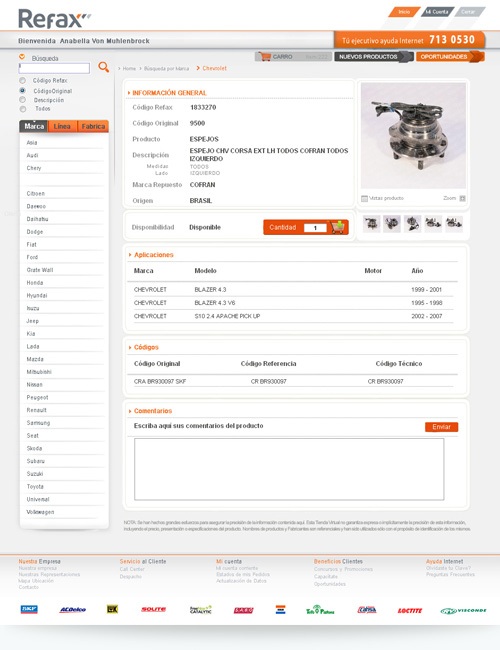Collapse the Códigos section
Screen dimensions: 500x650
pos(130,347)
